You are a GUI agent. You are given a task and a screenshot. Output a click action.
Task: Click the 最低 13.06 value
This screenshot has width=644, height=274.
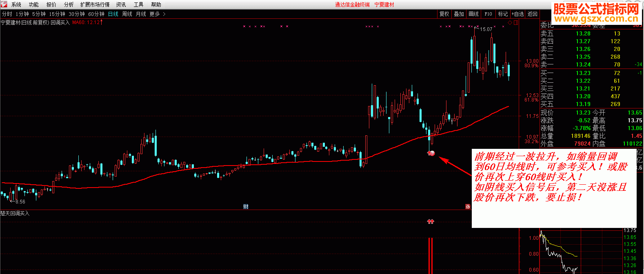[x=635, y=128]
